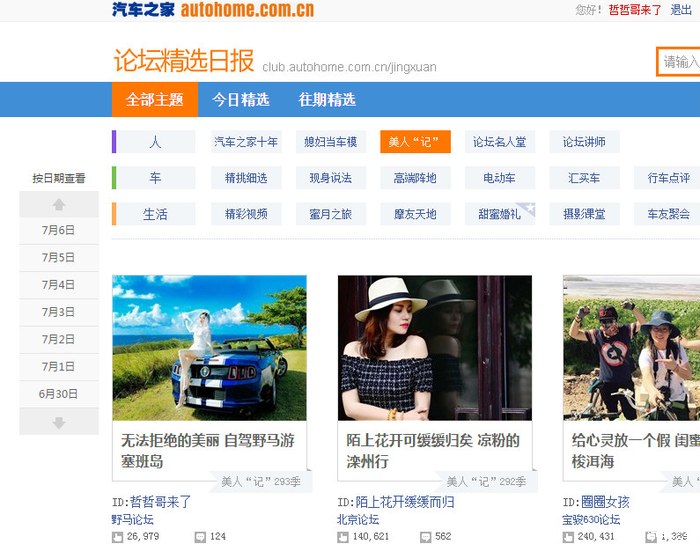Click the comment icon beside 562
Image resolution: width=700 pixels, height=544 pixels.
click(x=426, y=537)
